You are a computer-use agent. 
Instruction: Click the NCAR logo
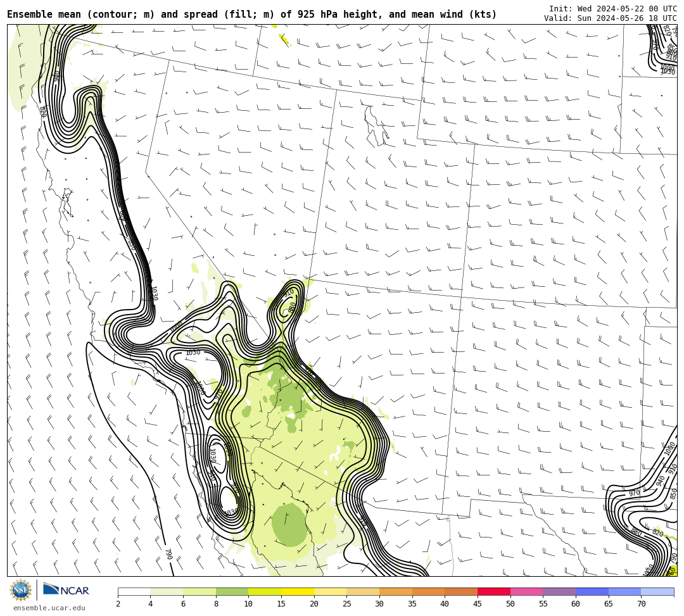pyautogui.click(x=66, y=590)
